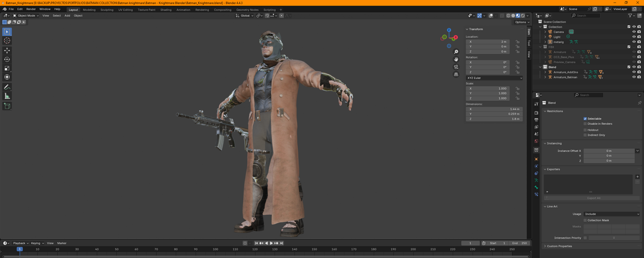Hide the Camera object via eye icon
The width and height of the screenshot is (644, 258).
pos(634,32)
